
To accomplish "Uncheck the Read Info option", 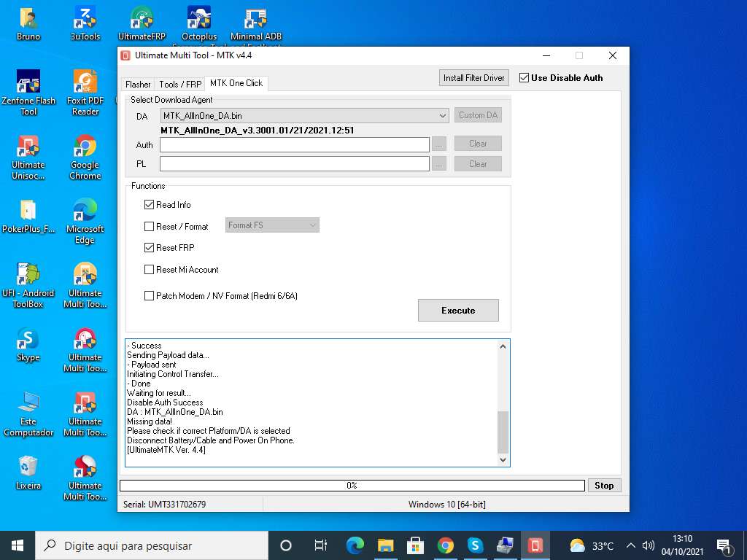I will [149, 205].
